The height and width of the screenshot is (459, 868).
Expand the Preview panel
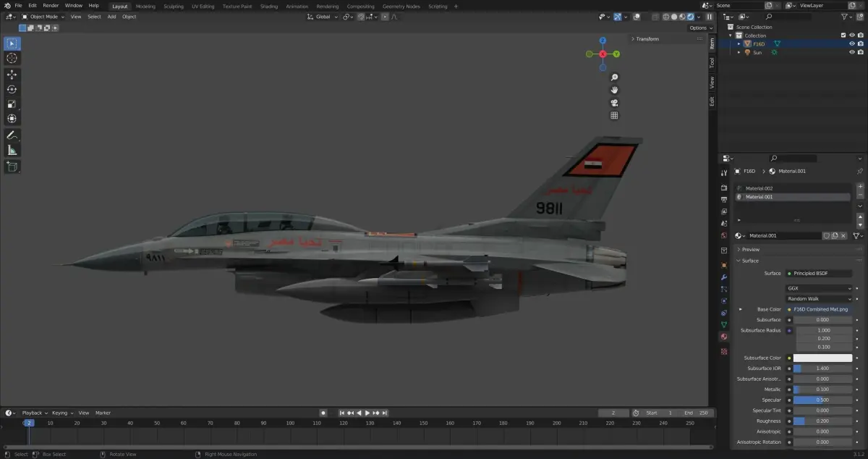[x=751, y=250]
